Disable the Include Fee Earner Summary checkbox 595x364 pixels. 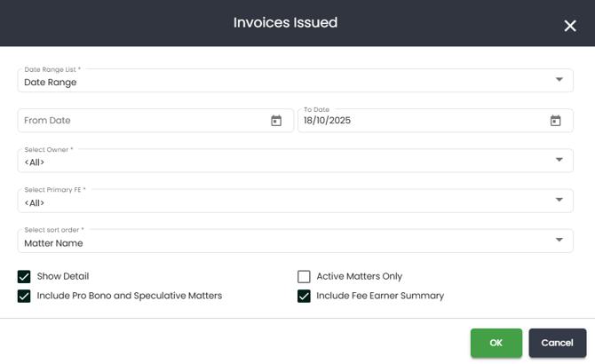pos(304,296)
